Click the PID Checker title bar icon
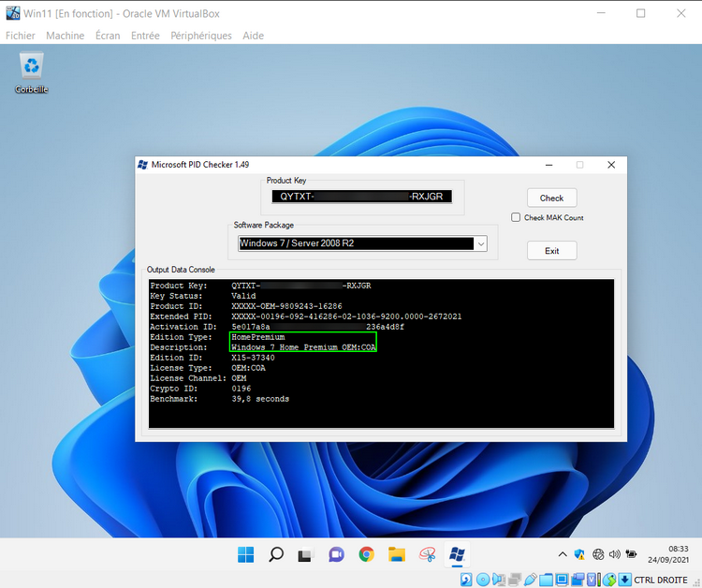This screenshot has width=702, height=588. [143, 165]
